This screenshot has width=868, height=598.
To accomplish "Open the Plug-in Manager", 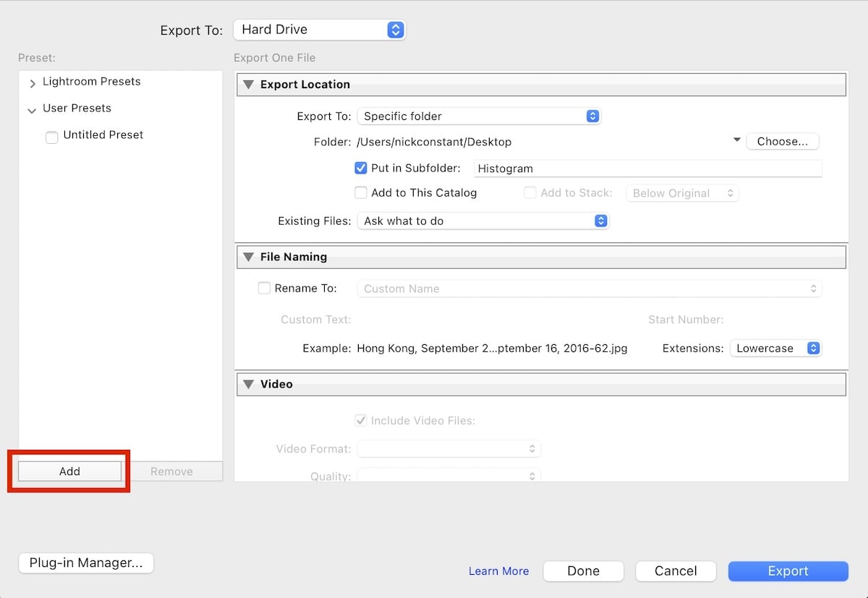I will pos(85,563).
